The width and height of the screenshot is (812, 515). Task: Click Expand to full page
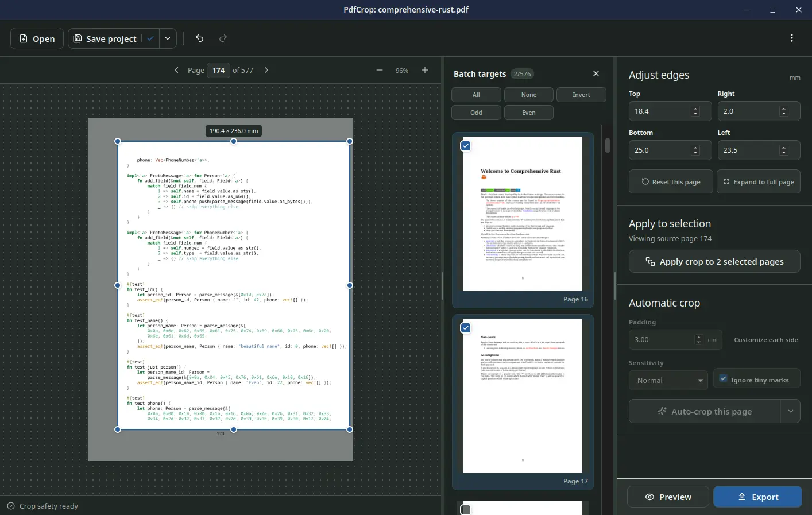pos(759,182)
